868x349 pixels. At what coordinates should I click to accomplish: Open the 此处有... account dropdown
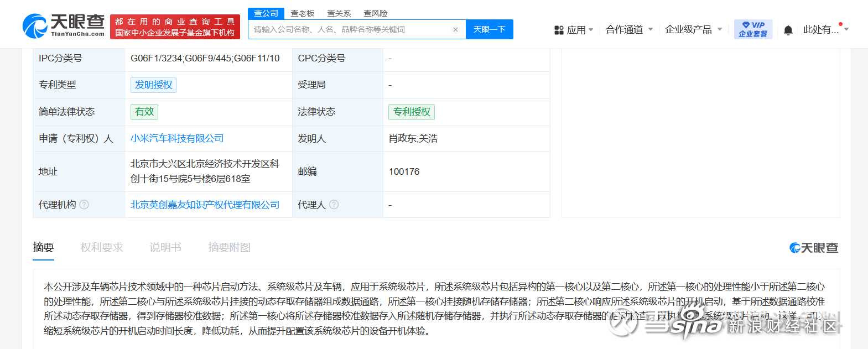click(825, 29)
